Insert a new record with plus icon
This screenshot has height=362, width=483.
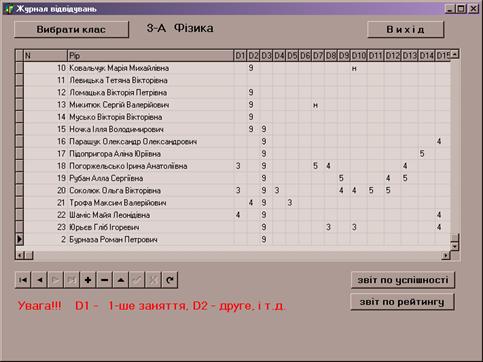tap(88, 280)
